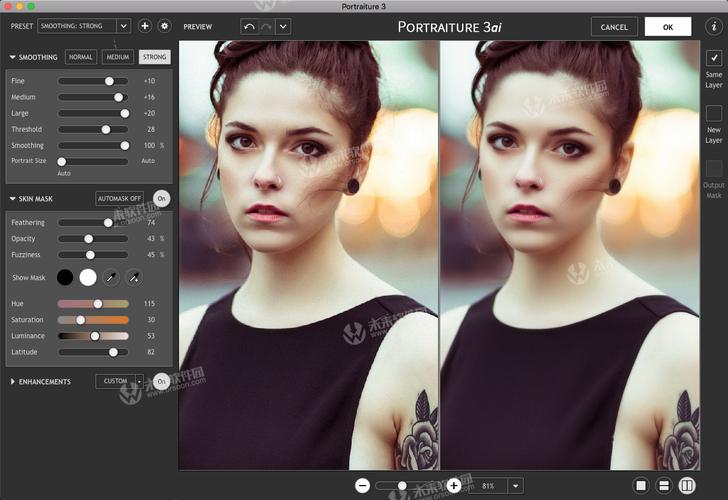Switch to horizontal split preview layout
This screenshot has width=728, height=500.
pos(664,486)
